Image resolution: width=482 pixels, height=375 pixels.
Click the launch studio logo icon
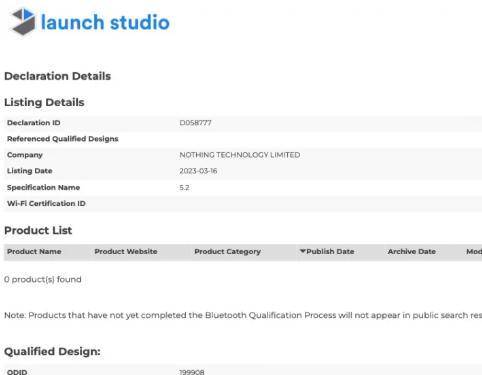(x=23, y=22)
